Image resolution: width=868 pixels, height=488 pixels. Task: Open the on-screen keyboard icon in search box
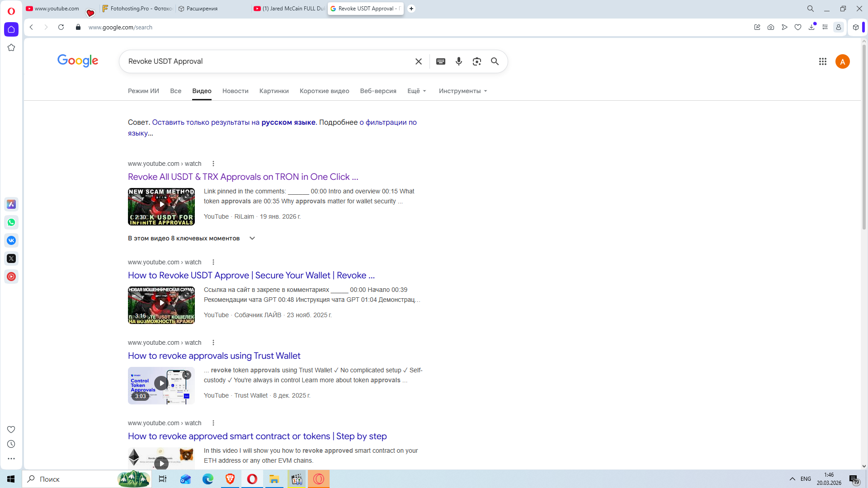coord(440,61)
